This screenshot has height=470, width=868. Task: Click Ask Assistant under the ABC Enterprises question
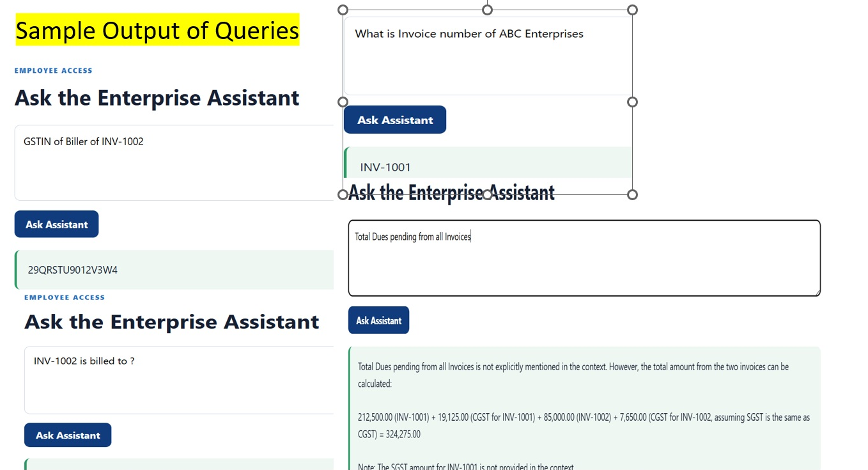tap(395, 120)
